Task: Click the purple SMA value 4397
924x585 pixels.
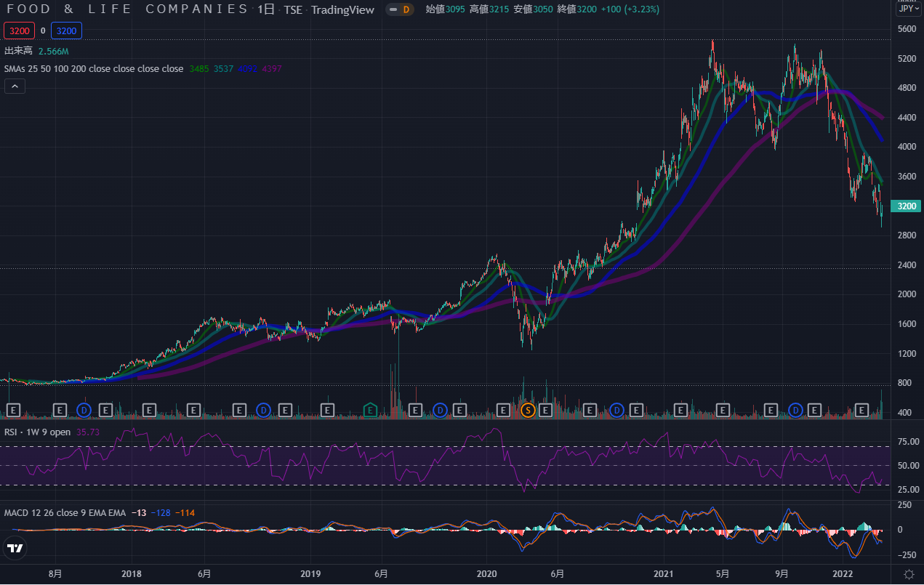Action: point(272,68)
